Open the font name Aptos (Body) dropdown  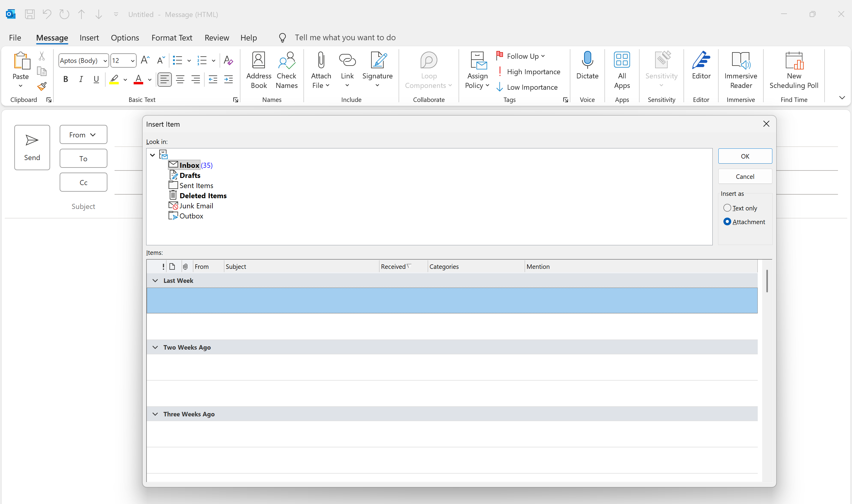click(x=105, y=61)
